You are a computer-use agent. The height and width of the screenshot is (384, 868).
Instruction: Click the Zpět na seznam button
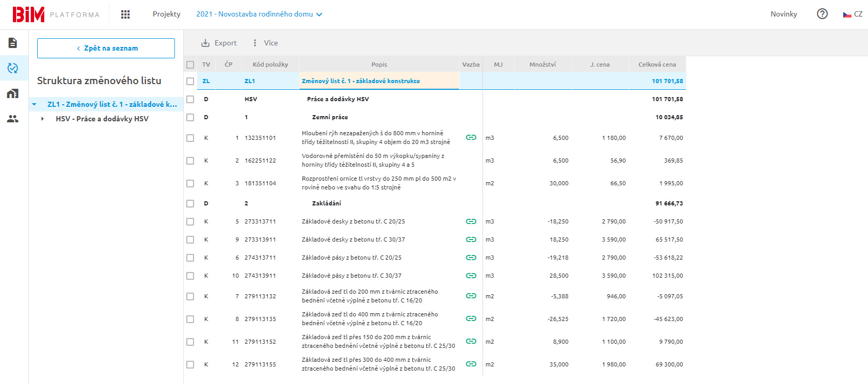[106, 48]
